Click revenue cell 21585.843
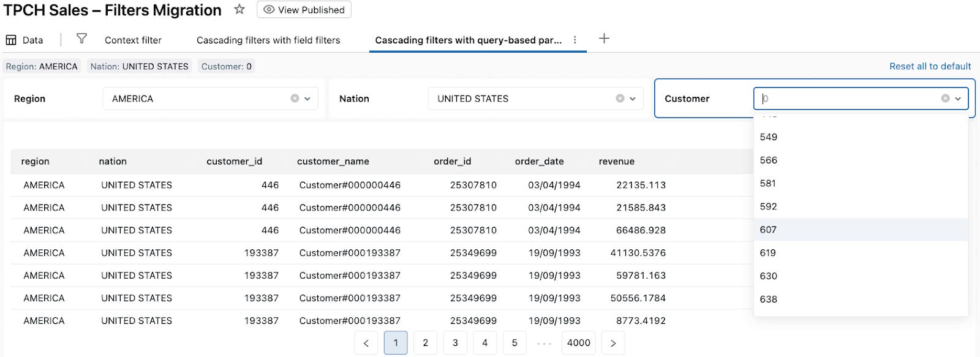This screenshot has height=357, width=980. point(641,208)
